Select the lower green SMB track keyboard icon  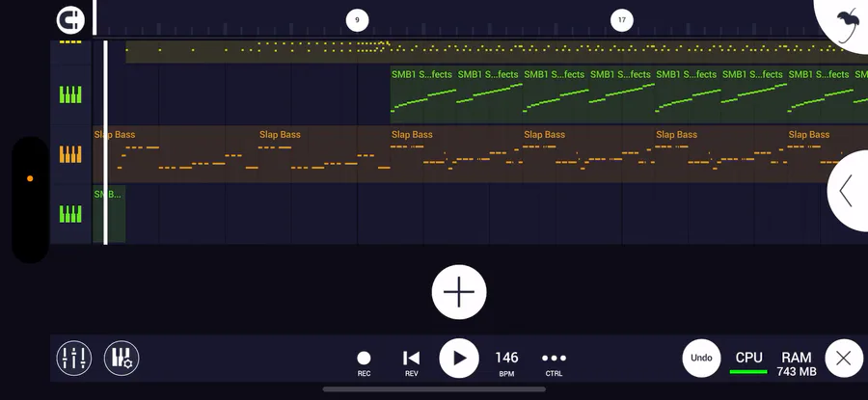[70, 214]
